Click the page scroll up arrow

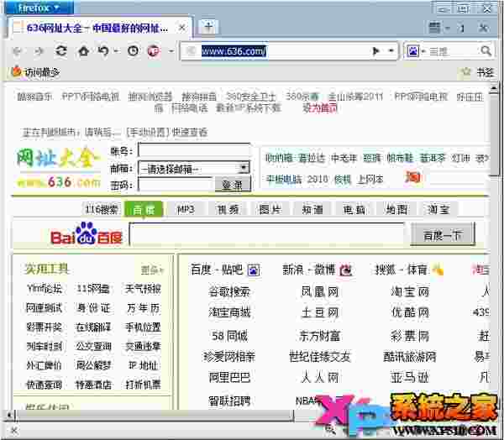click(x=494, y=87)
